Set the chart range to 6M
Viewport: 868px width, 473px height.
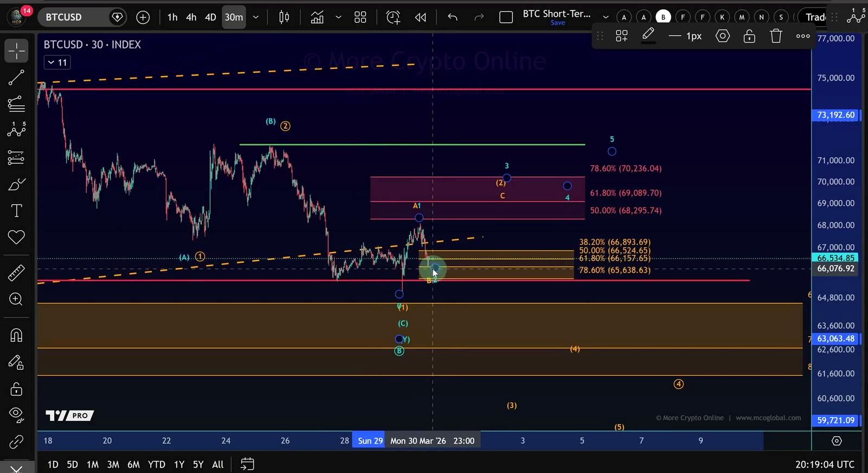(133, 464)
